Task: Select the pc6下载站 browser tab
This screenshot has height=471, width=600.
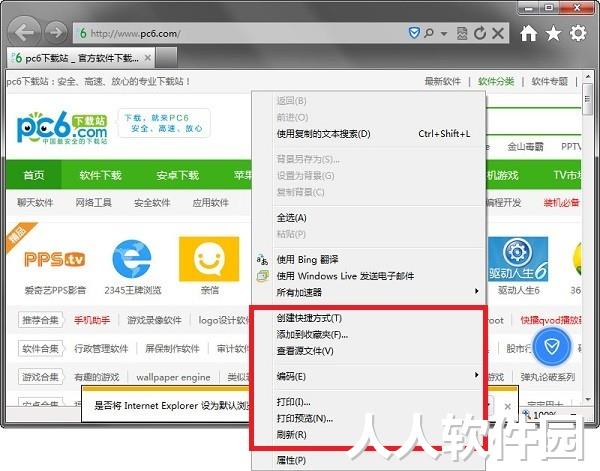Action: 80,58
